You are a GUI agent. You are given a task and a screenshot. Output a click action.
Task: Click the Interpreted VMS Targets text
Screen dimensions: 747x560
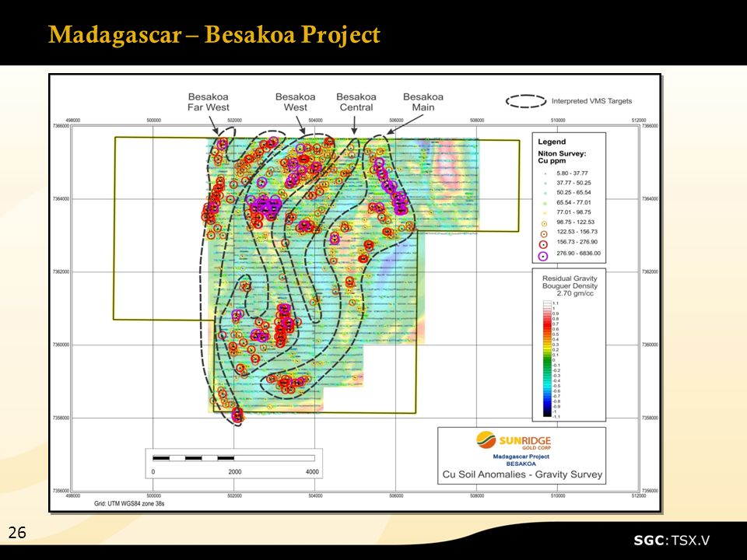[591, 101]
